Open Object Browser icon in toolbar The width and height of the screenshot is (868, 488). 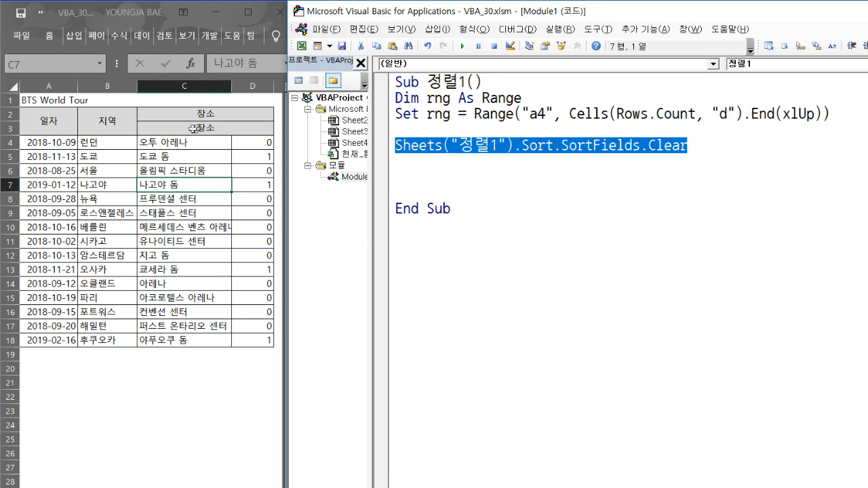point(561,46)
